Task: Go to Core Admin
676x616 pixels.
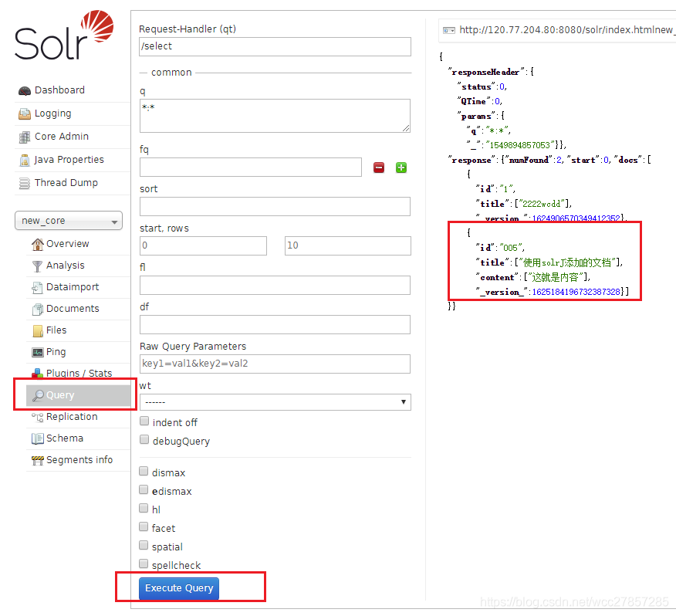Action: (x=62, y=137)
